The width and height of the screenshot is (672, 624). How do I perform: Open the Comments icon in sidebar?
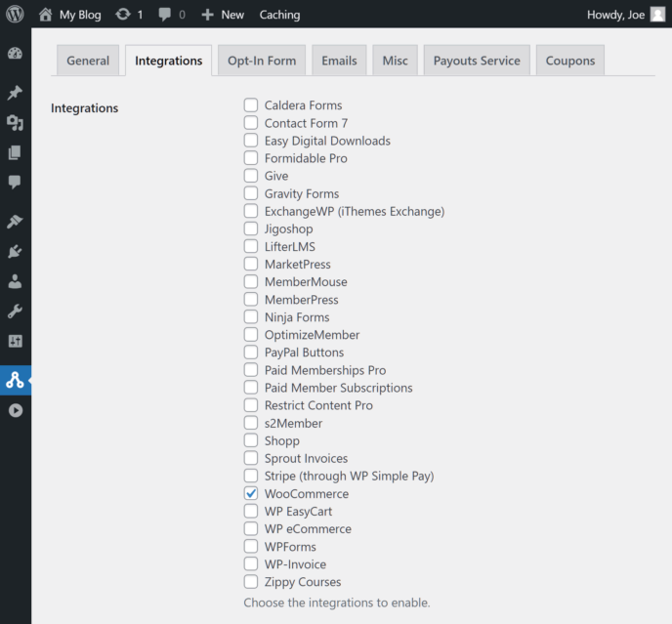tap(15, 183)
